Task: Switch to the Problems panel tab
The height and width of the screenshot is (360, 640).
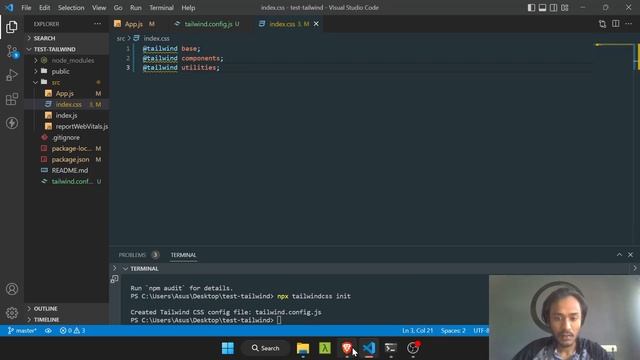Action: tap(138, 255)
